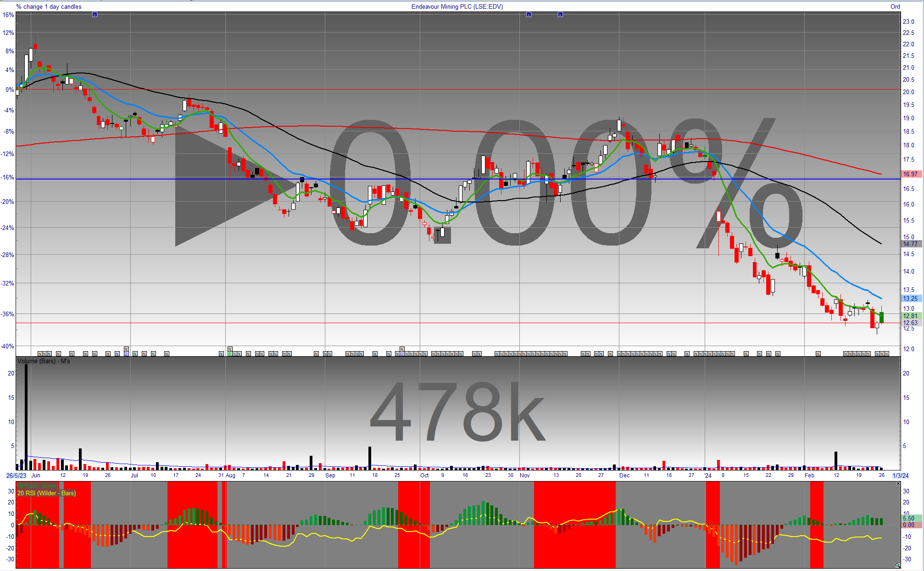Click the '1/3/24' end date label
This screenshot has height=571, width=924.
[900, 476]
